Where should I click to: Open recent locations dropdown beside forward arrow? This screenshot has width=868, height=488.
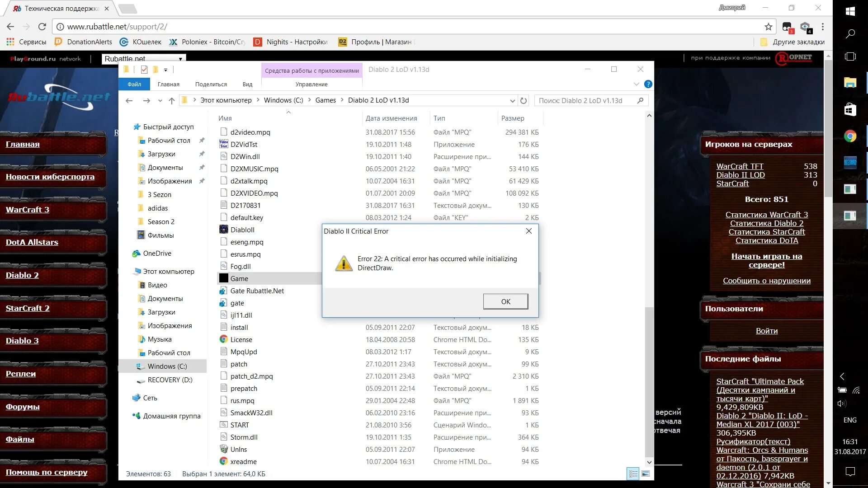[x=160, y=100]
